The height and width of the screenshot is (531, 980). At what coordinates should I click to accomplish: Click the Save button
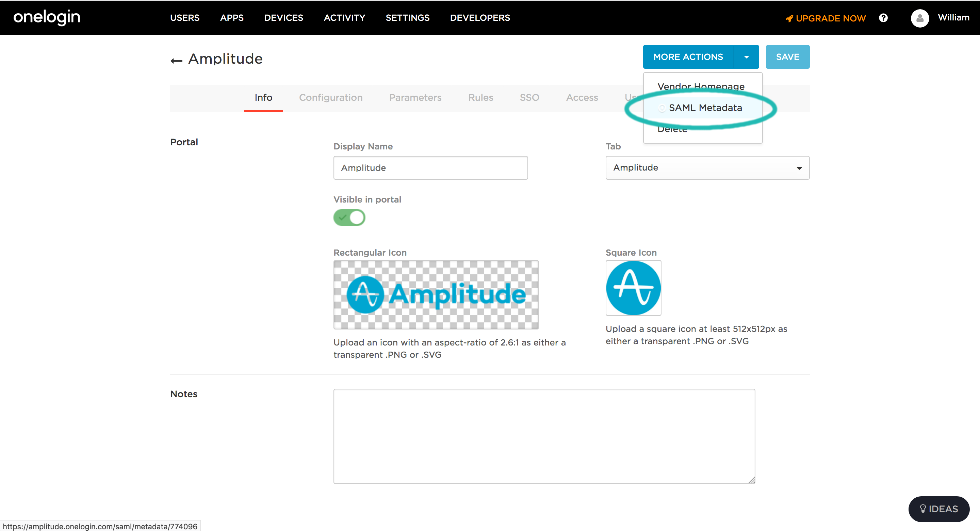(787, 57)
